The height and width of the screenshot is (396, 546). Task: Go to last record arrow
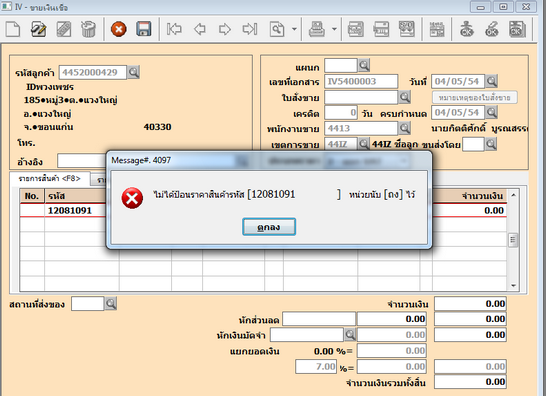click(250, 29)
